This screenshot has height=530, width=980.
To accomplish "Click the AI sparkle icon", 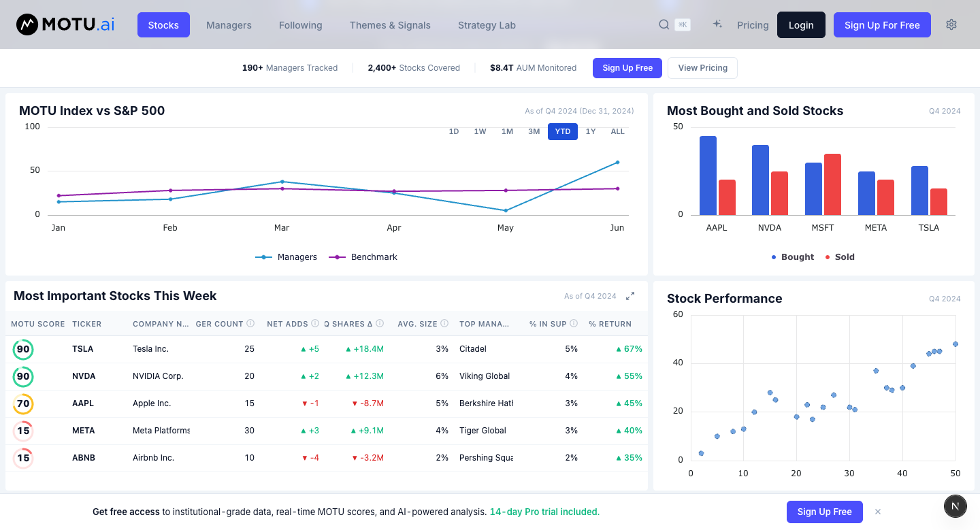I will (x=717, y=24).
